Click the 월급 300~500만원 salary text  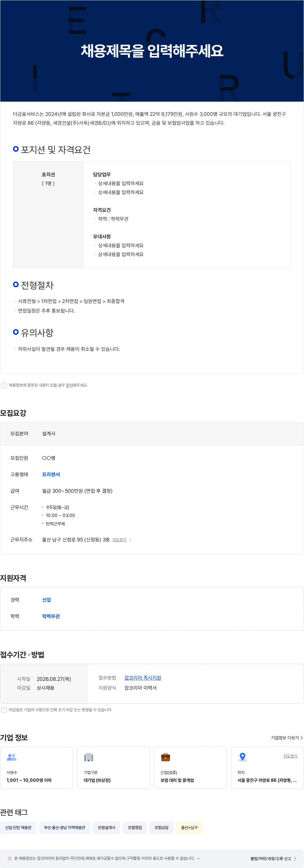[x=77, y=491]
